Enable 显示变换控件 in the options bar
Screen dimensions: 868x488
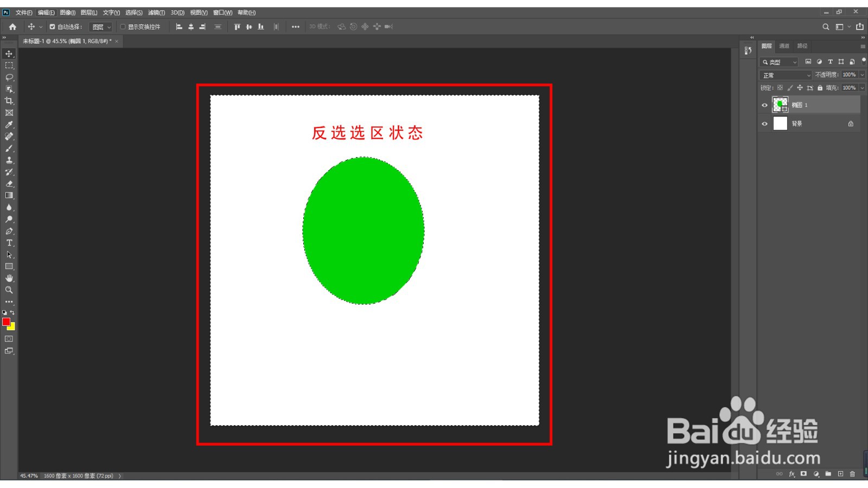click(123, 27)
